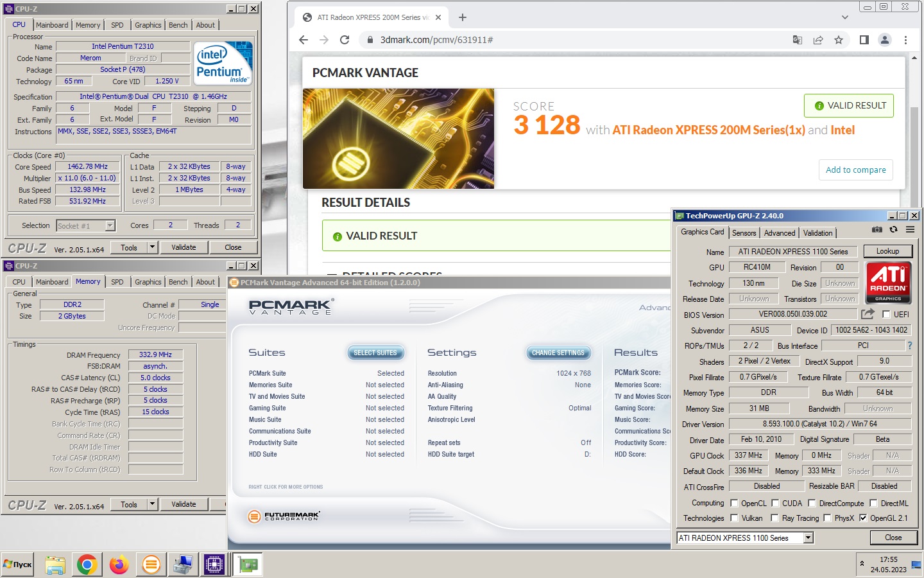The image size is (924, 578).
Task: Click the site lock icon in address bar
Action: [370, 40]
